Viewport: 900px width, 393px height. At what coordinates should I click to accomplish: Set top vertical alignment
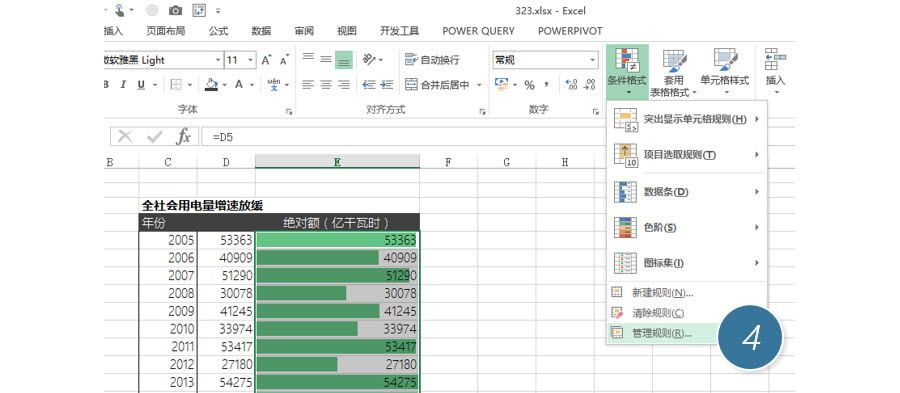point(308,57)
